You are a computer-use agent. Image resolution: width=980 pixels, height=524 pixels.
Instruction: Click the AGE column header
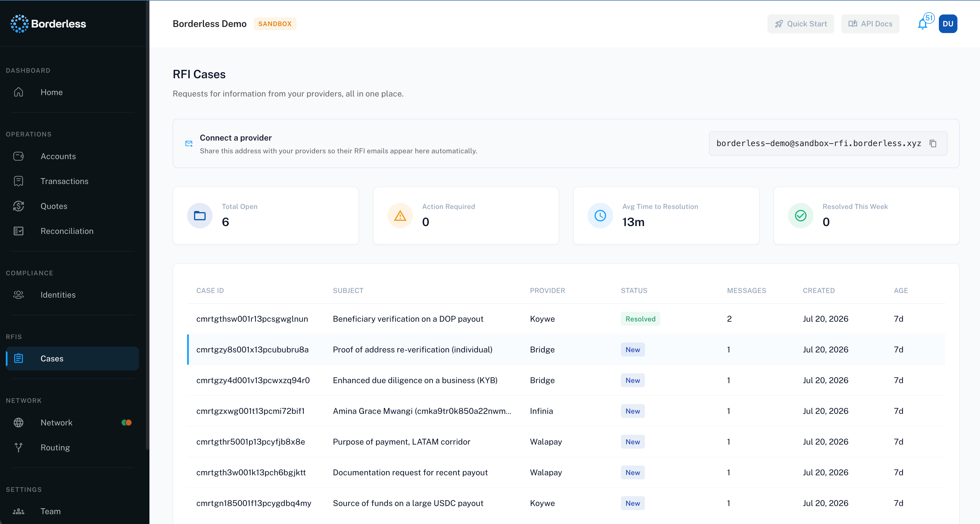coord(901,291)
